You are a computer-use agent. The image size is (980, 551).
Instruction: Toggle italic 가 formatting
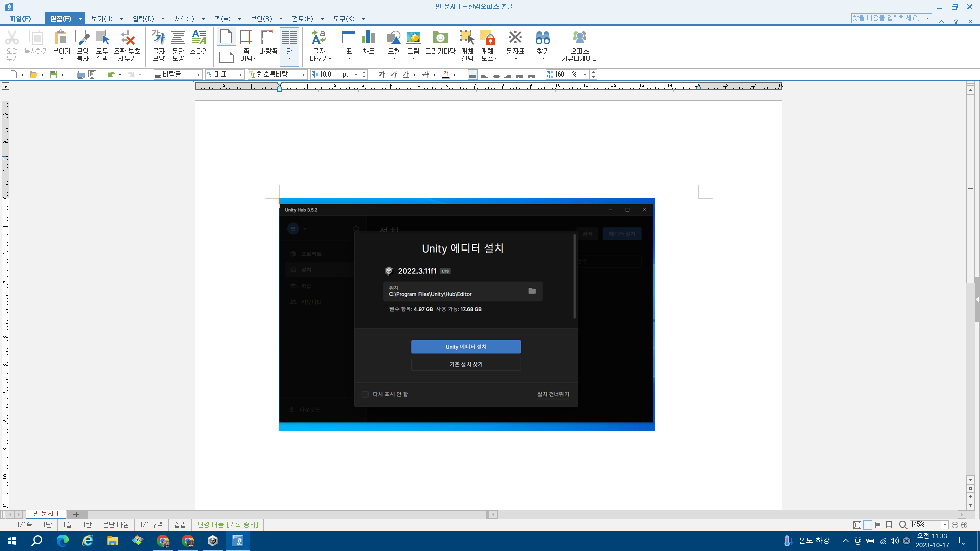tap(394, 74)
